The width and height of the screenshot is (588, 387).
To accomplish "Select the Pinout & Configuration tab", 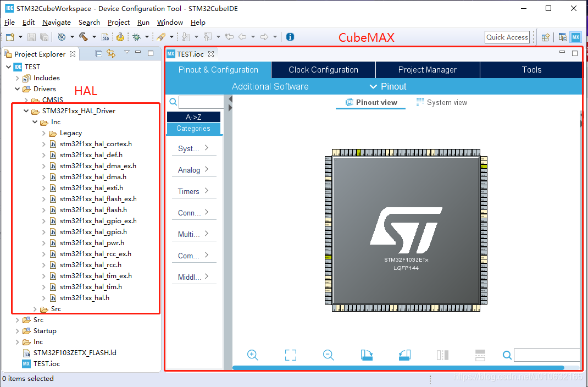I will (x=218, y=70).
